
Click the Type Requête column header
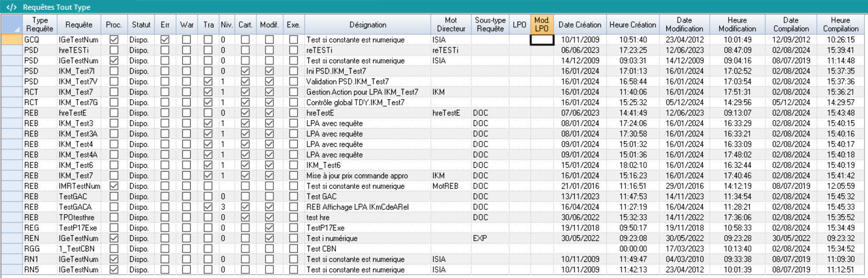click(40, 25)
